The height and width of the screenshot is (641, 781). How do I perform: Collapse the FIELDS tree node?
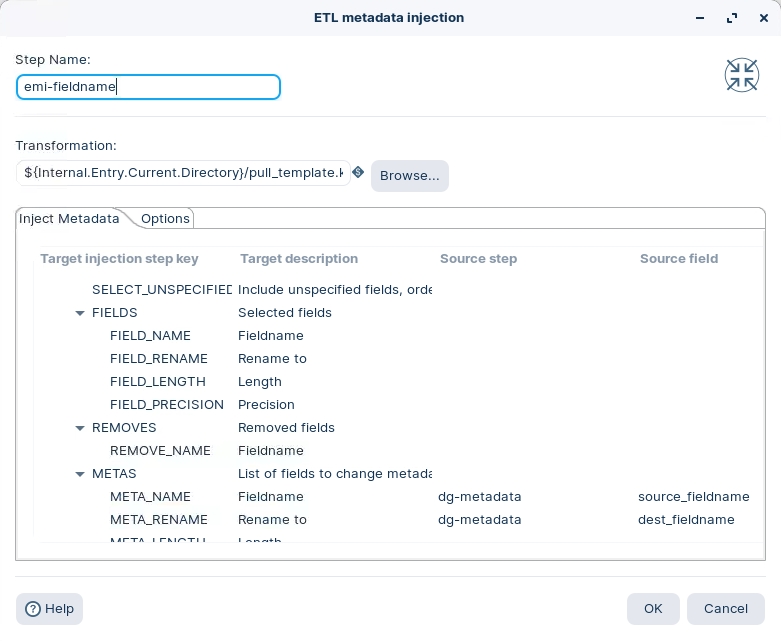click(80, 313)
